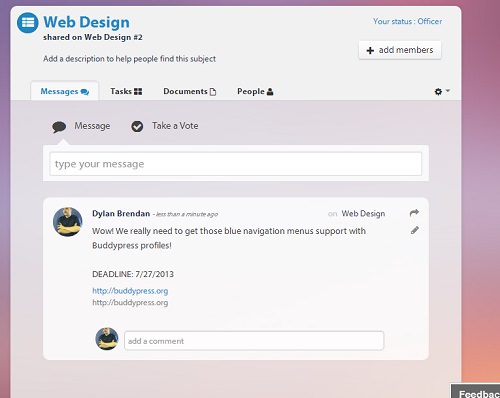Open Dylan Brendan's large avatar picture

[68, 222]
